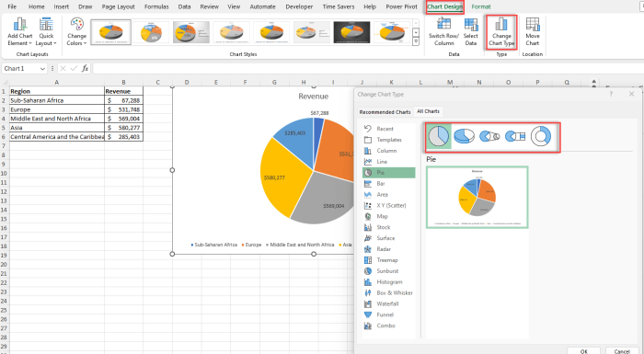Image resolution: width=644 pixels, height=354 pixels.
Task: Choose Surface chart category
Action: click(389, 238)
